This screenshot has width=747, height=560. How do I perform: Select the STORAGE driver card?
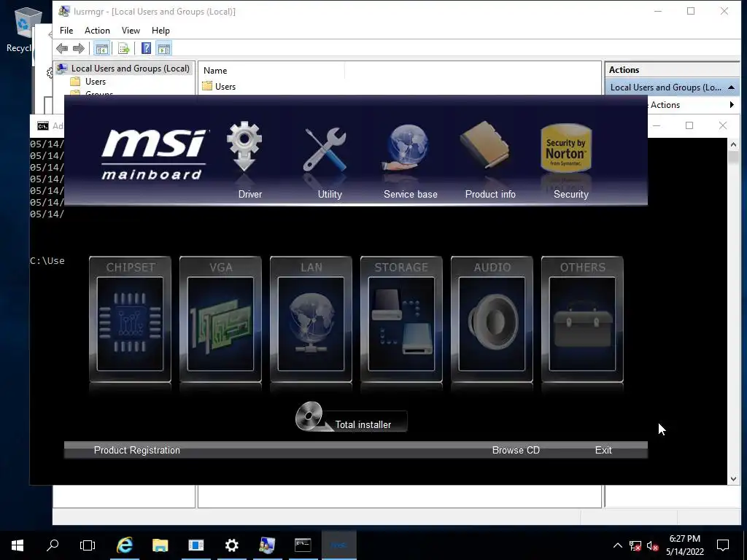(402, 319)
